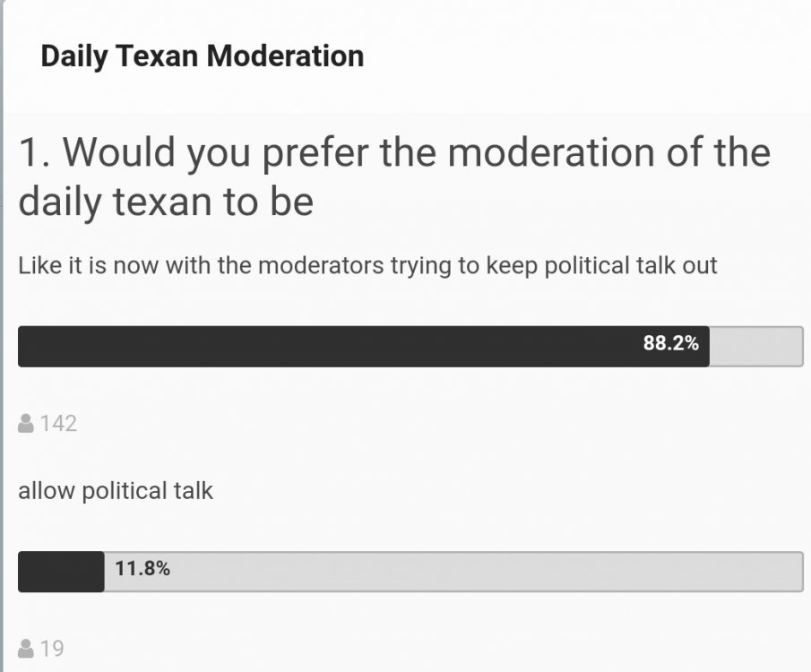This screenshot has height=672, width=811.
Task: Click the "Daily Texan Moderation" poll title
Action: click(203, 56)
